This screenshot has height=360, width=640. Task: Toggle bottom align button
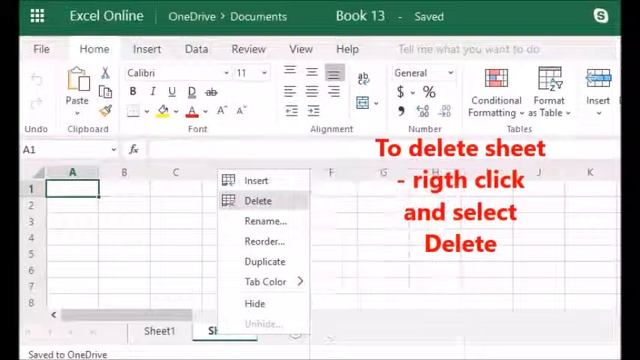tap(335, 73)
